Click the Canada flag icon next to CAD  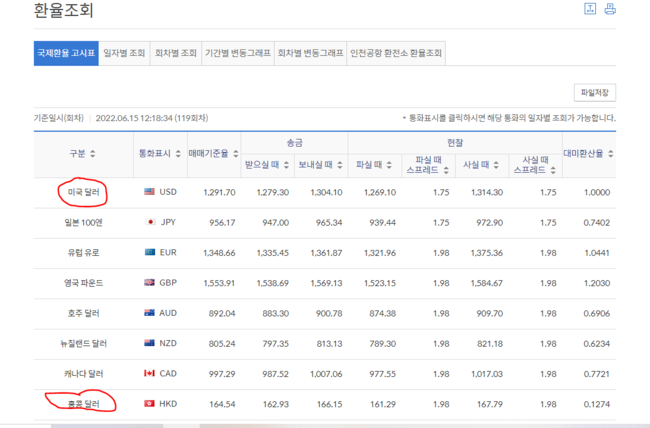(x=149, y=375)
